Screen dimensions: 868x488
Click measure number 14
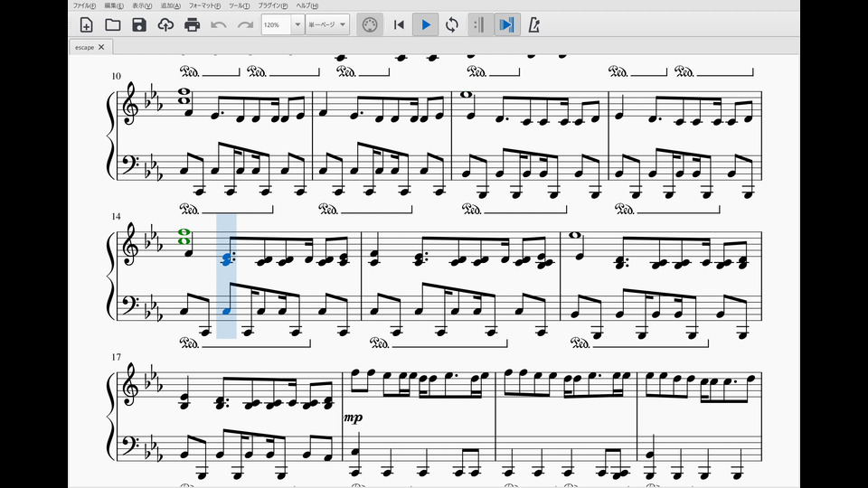pyautogui.click(x=116, y=216)
